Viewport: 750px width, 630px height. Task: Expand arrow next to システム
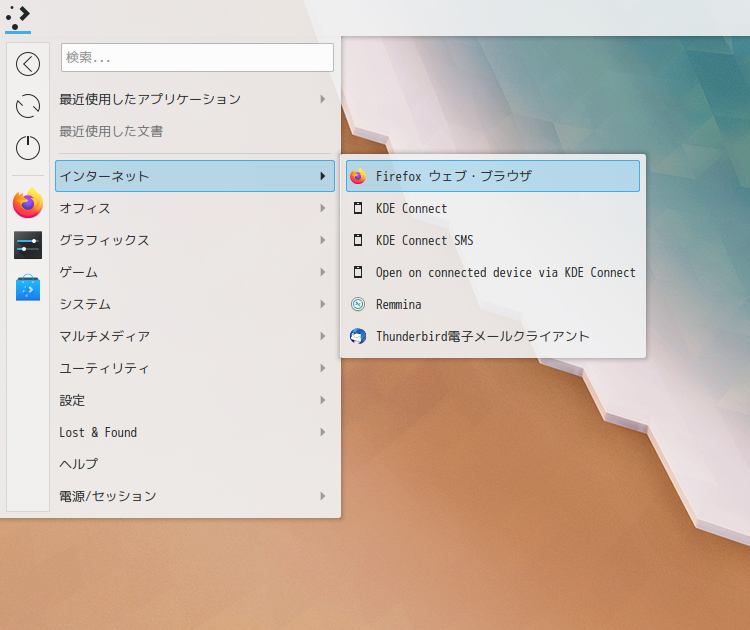coord(323,304)
